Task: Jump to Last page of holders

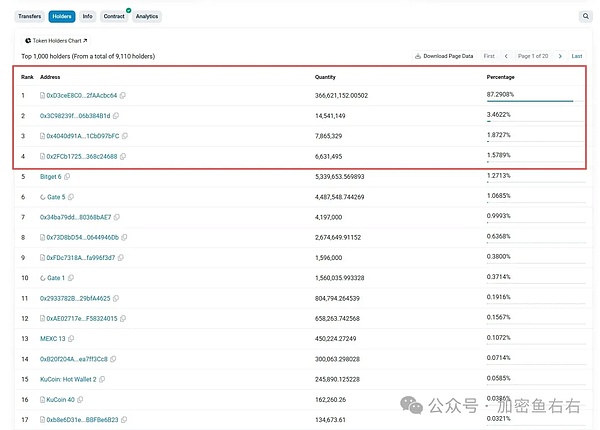Action: 577,56
